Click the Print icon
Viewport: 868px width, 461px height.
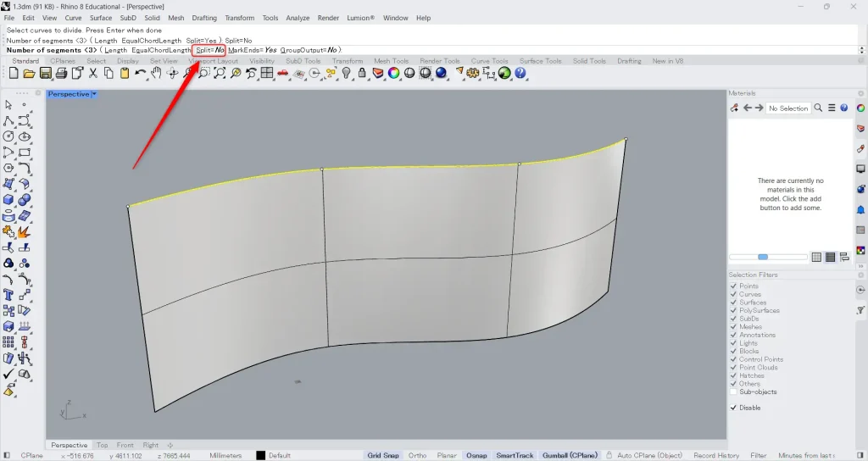coord(61,73)
